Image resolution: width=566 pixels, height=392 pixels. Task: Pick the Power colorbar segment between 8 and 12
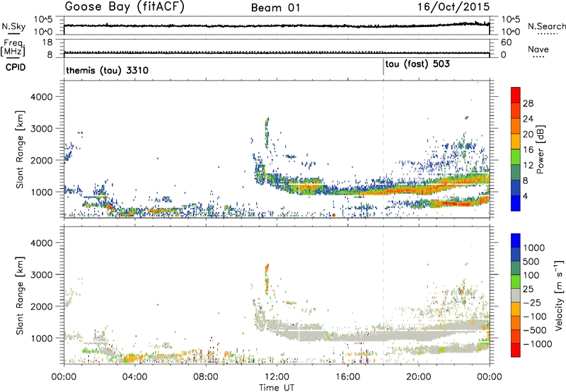pyautogui.click(x=516, y=172)
